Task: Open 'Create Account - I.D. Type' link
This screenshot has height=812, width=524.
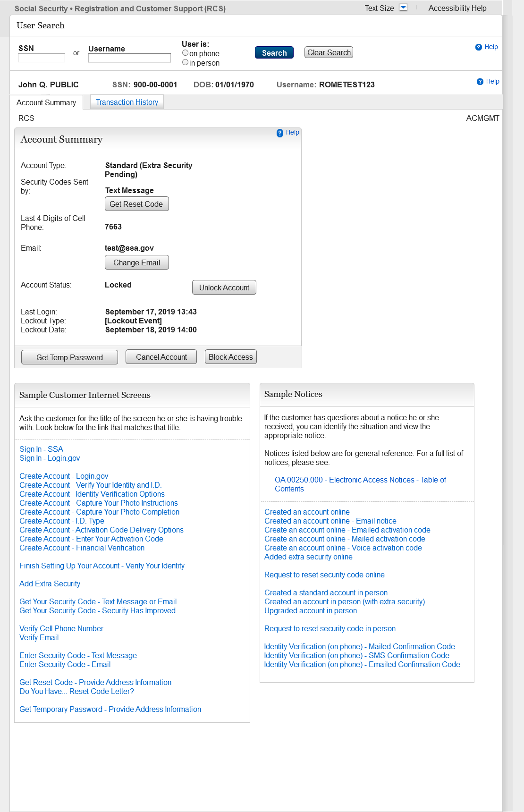Action: point(62,521)
